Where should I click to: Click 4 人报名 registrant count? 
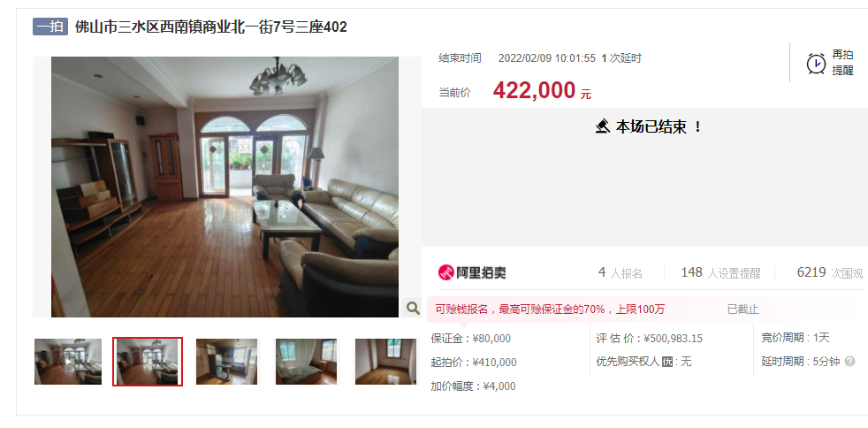click(x=620, y=272)
